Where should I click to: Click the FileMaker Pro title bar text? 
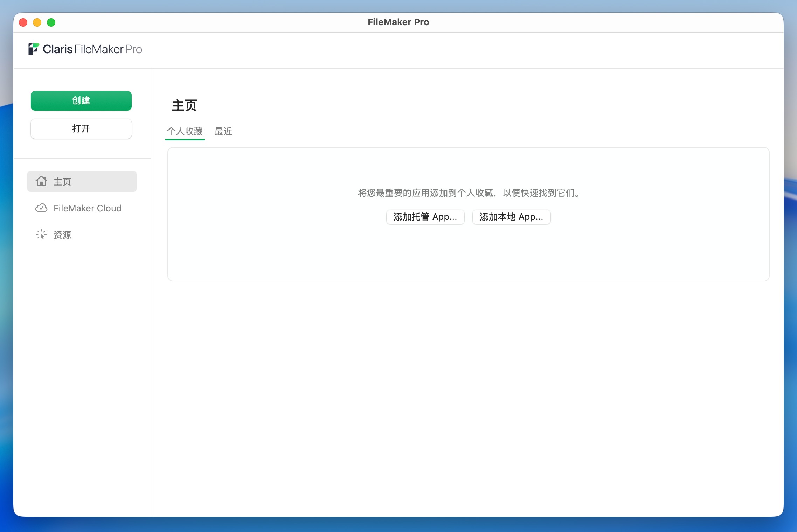[x=398, y=22]
